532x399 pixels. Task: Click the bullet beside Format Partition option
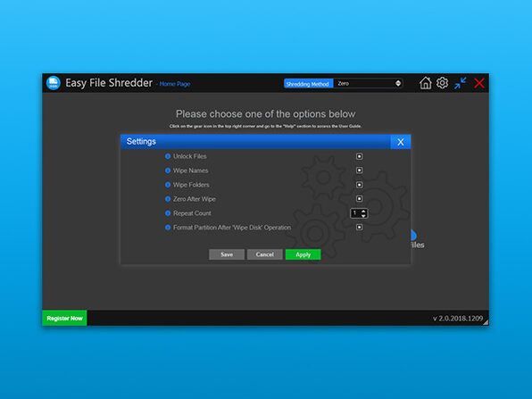[168, 228]
